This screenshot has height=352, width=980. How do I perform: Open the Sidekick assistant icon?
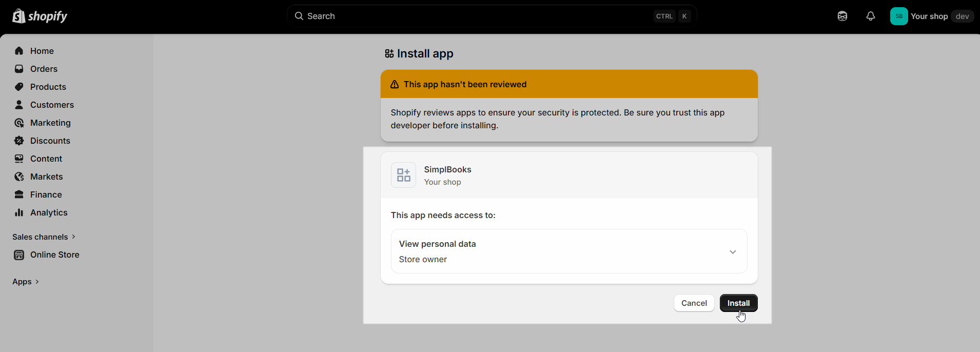click(x=842, y=16)
